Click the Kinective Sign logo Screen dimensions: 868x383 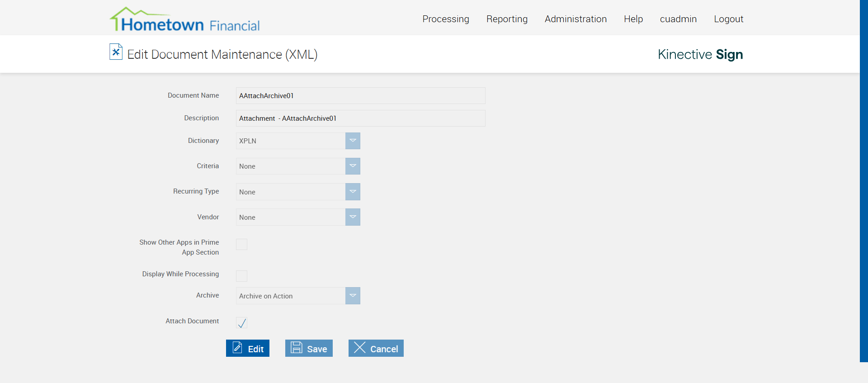pyautogui.click(x=700, y=54)
